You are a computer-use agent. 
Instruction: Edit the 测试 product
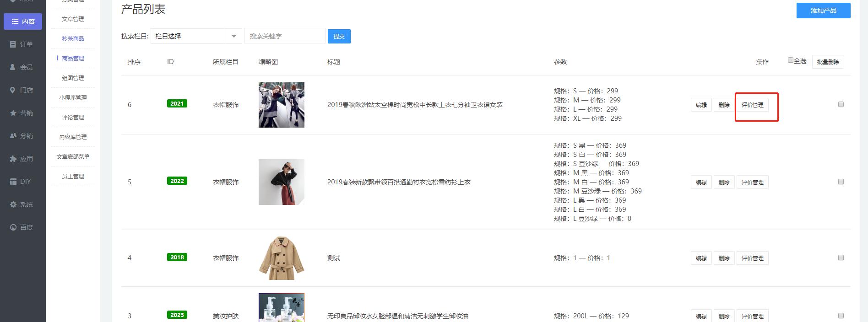(x=701, y=258)
